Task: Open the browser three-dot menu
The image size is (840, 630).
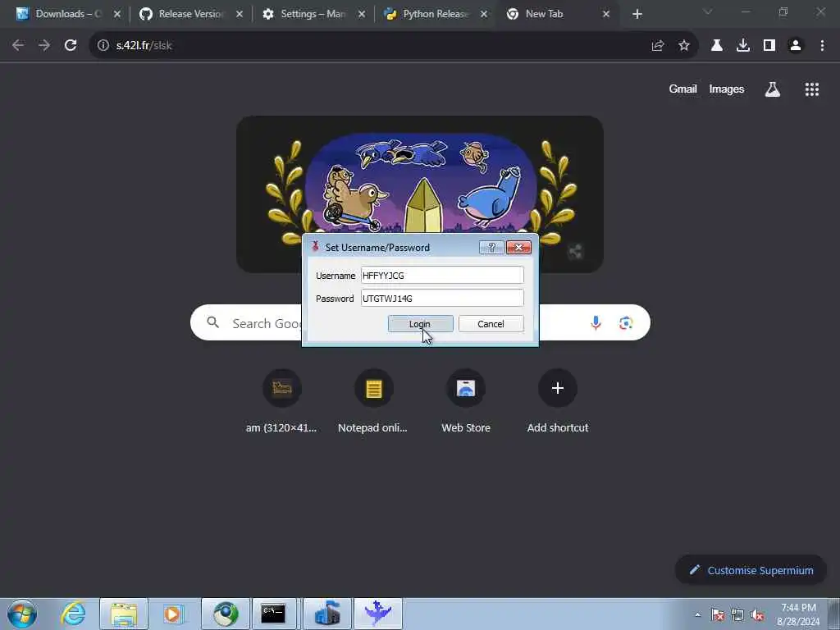Action: [x=822, y=46]
